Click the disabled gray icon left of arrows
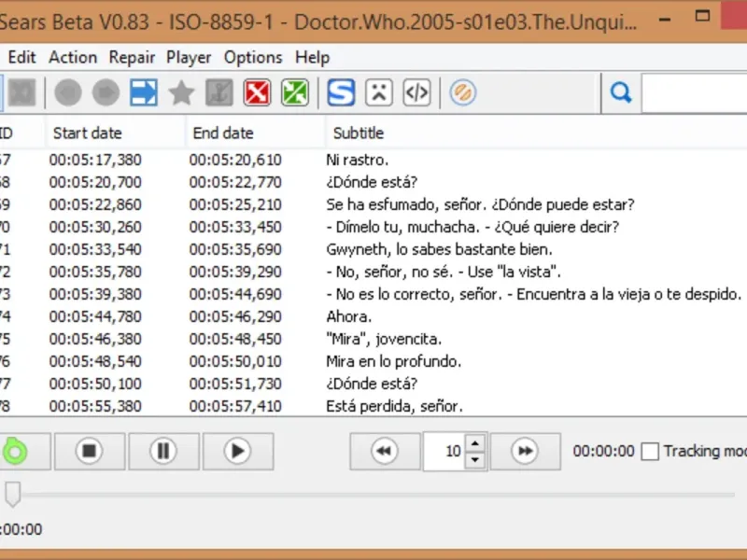The height and width of the screenshot is (560, 747). (21, 92)
